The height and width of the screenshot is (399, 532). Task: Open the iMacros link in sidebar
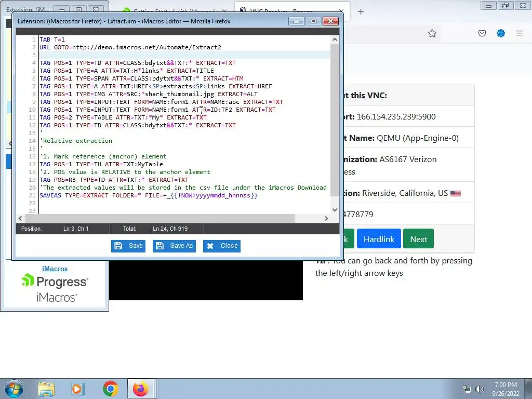[55, 269]
